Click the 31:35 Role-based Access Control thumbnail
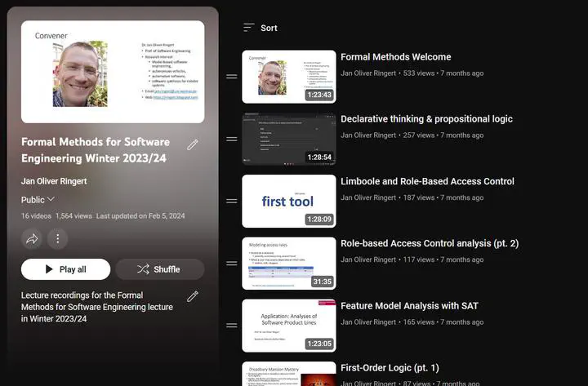This screenshot has width=588, height=386. (289, 264)
